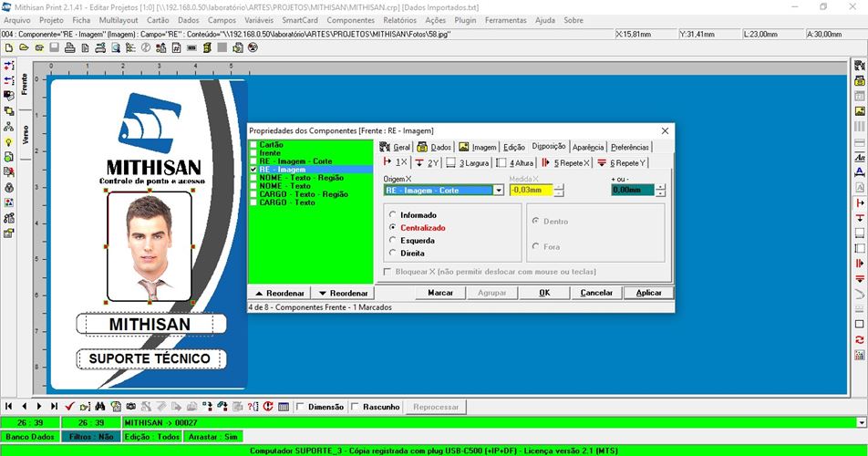Screen dimensions: 868x456
Task: Switch to the Aparência tab
Action: pos(588,147)
